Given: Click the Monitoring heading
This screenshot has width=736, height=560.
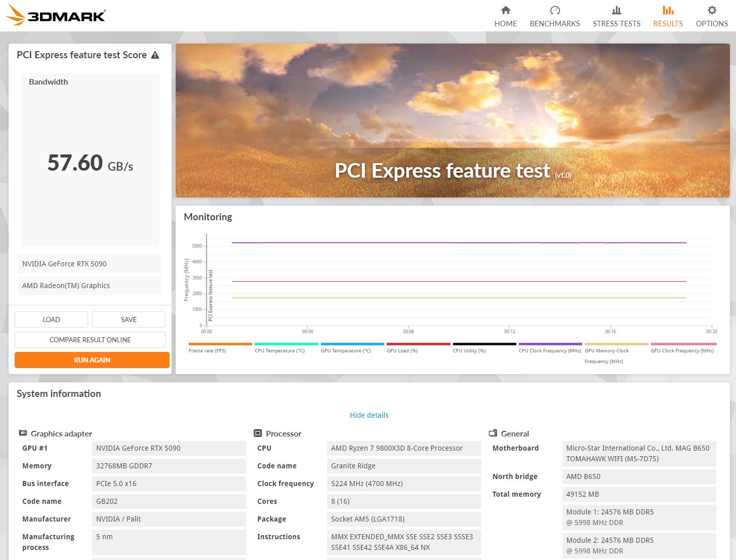Looking at the screenshot, I should pyautogui.click(x=208, y=217).
